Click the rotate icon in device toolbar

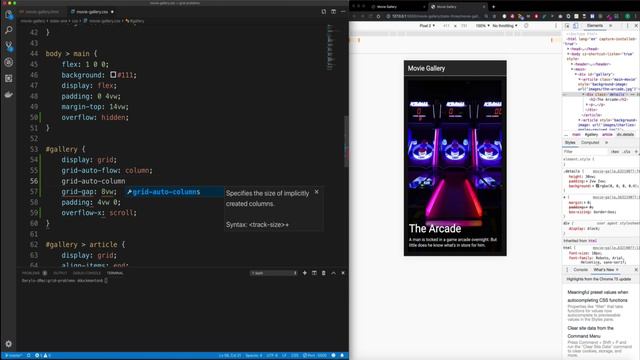(x=526, y=26)
